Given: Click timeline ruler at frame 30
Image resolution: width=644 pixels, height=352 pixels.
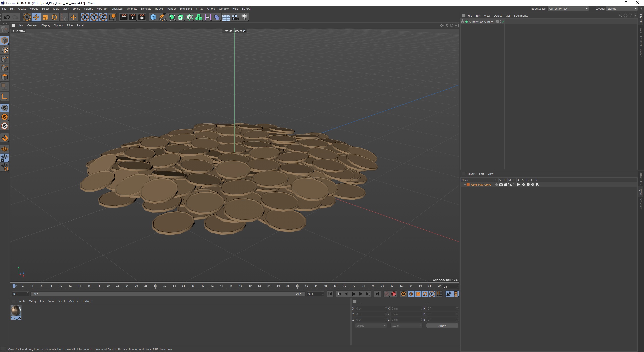Looking at the screenshot, I should [155, 286].
